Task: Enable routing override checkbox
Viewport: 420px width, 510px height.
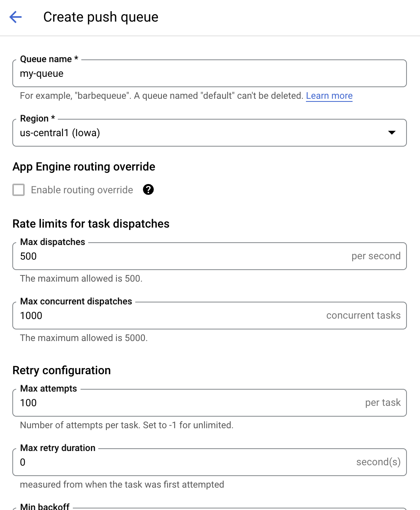Action: 18,190
